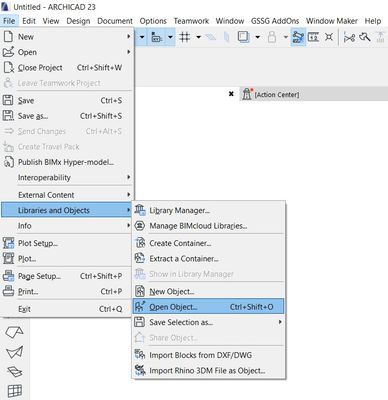Open the Options menu
388x400 pixels.
click(153, 21)
